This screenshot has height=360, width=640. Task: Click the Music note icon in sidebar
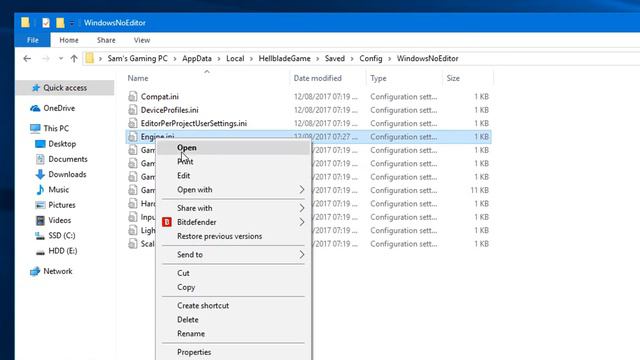[x=40, y=189]
